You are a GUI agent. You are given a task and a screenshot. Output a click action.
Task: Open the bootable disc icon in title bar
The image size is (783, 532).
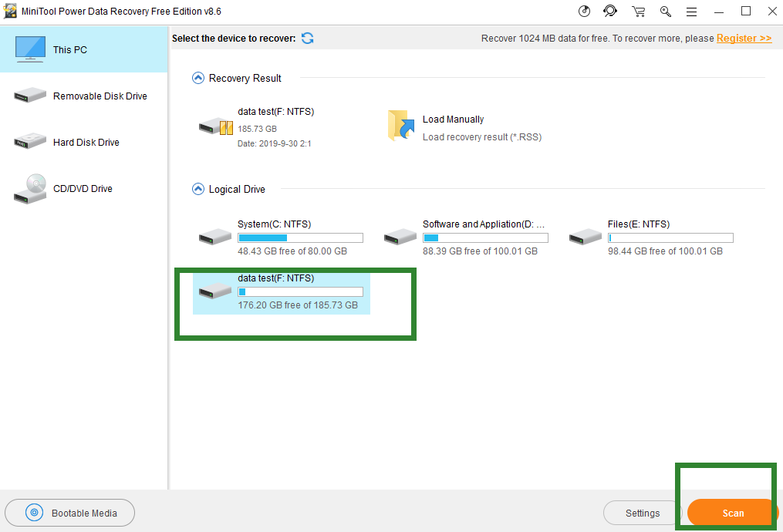[x=584, y=11]
